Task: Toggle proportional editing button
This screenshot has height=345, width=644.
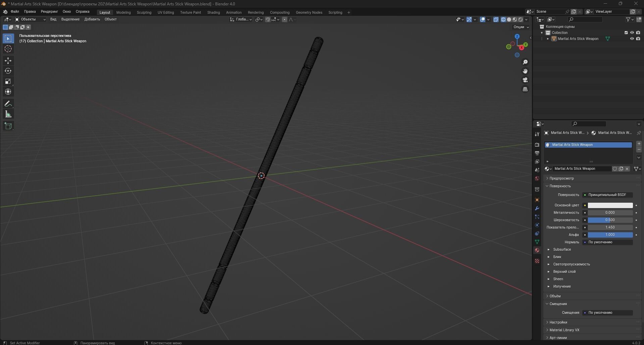Action: pyautogui.click(x=285, y=19)
